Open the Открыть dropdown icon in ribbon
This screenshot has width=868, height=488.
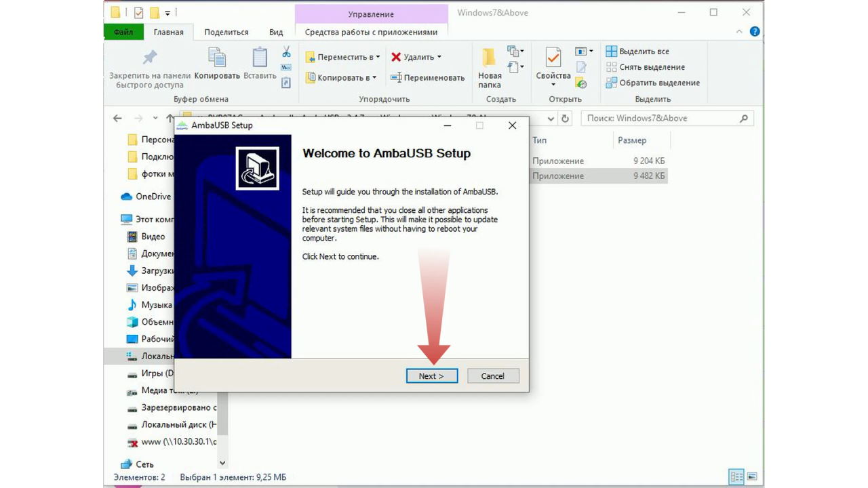click(584, 52)
